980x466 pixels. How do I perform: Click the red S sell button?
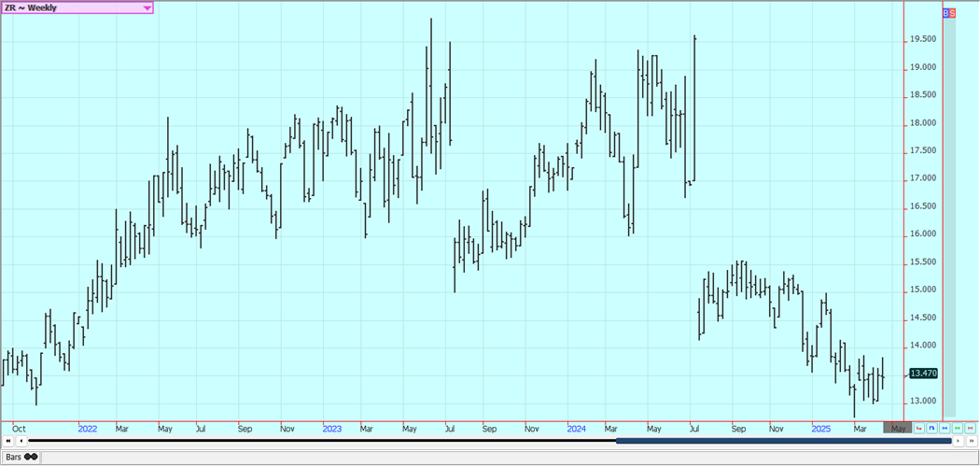click(953, 13)
